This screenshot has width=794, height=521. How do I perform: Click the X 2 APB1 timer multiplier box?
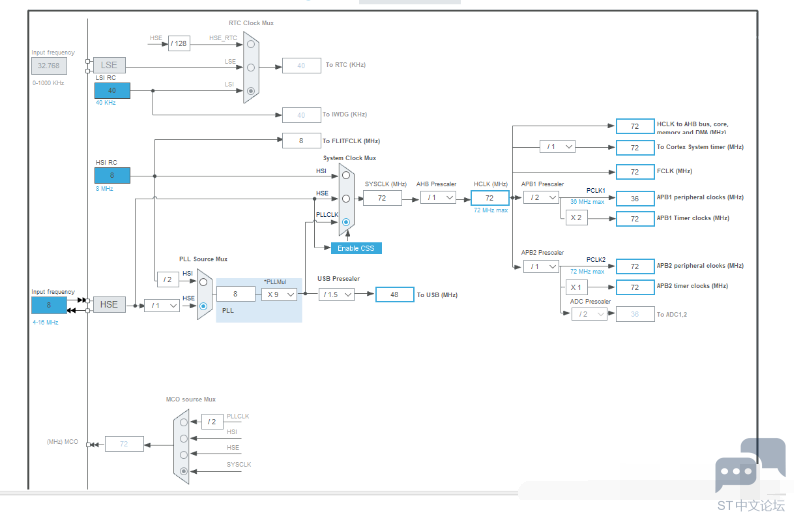[x=576, y=218]
